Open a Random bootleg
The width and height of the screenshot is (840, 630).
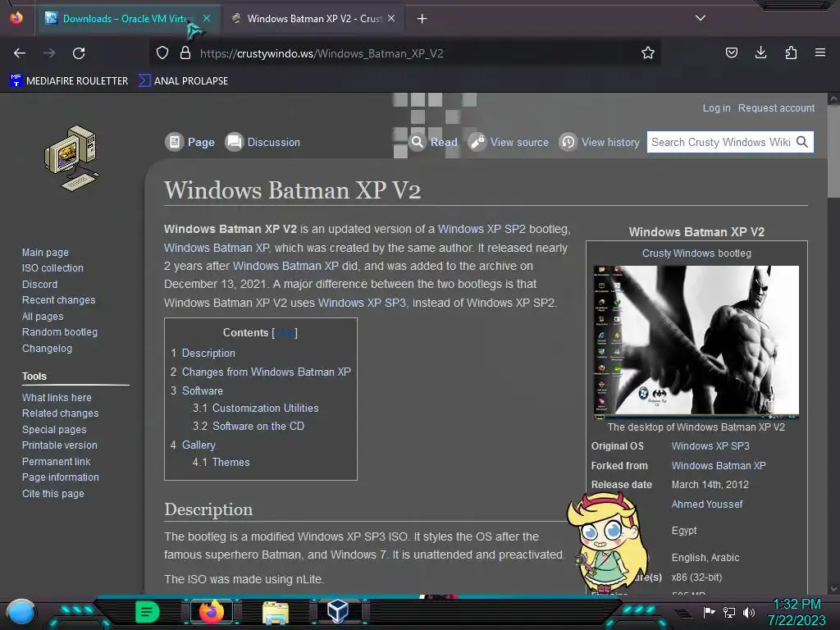[x=60, y=332]
